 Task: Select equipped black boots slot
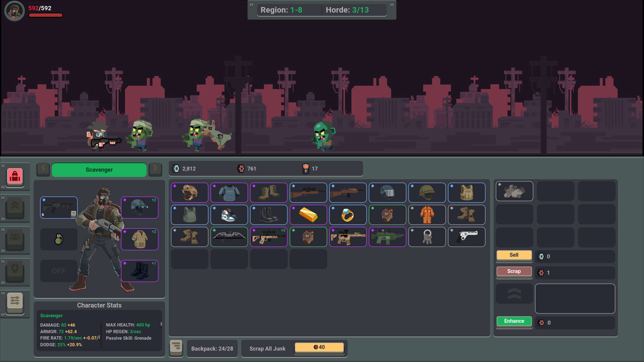pyautogui.click(x=140, y=271)
